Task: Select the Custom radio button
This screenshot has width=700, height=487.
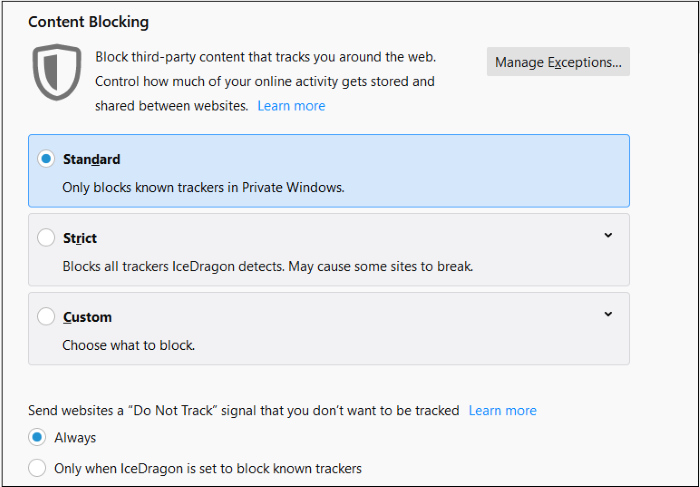Action: 46,316
